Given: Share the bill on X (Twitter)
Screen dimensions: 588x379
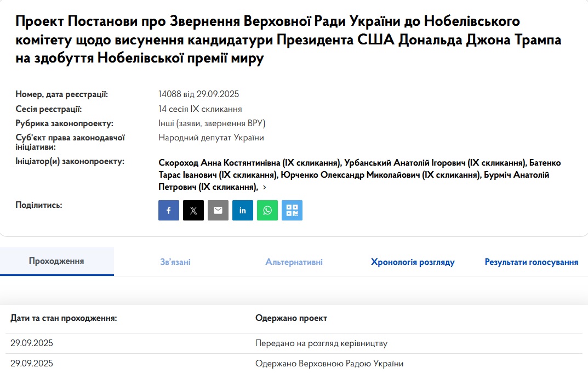Looking at the screenshot, I should pos(193,210).
